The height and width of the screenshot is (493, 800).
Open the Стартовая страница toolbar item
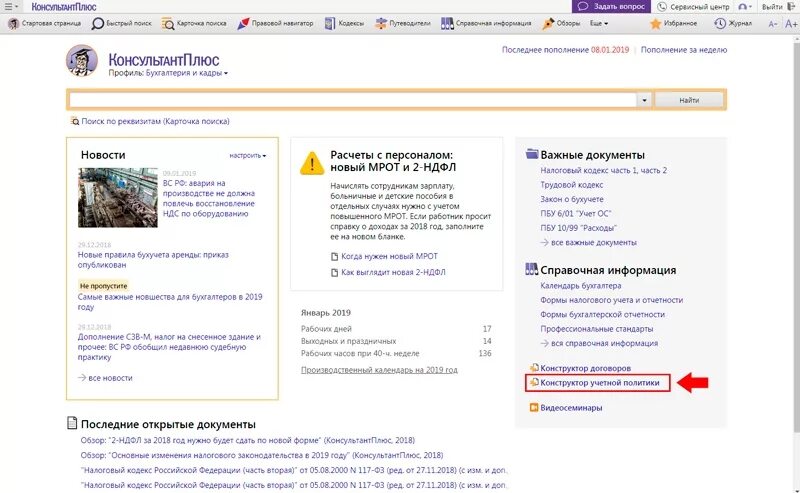45,23
